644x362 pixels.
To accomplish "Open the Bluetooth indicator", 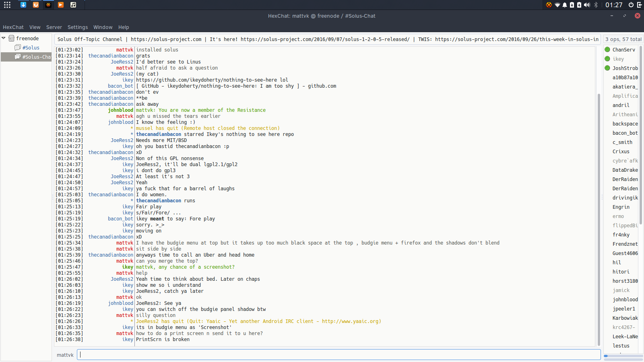I will (x=596, y=5).
